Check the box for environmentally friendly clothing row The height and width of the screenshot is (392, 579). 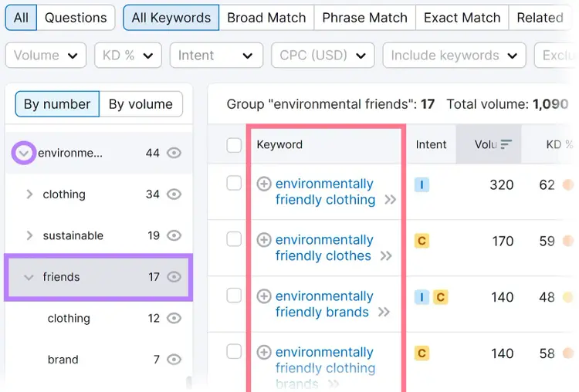234,183
